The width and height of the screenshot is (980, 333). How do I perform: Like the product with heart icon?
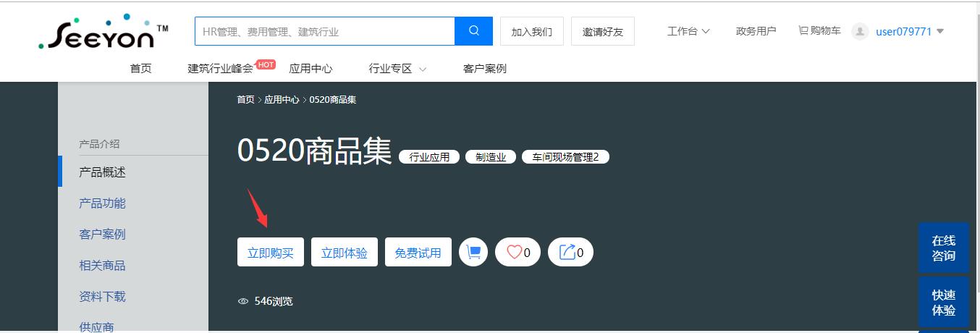(x=518, y=252)
